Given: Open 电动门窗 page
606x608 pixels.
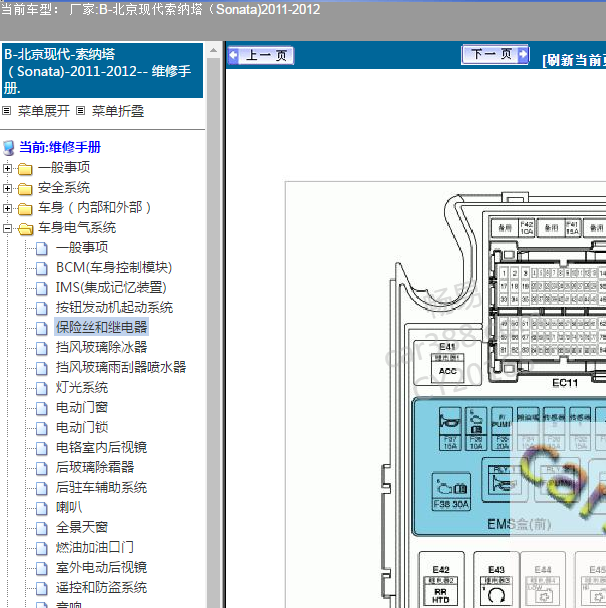Looking at the screenshot, I should [x=82, y=408].
